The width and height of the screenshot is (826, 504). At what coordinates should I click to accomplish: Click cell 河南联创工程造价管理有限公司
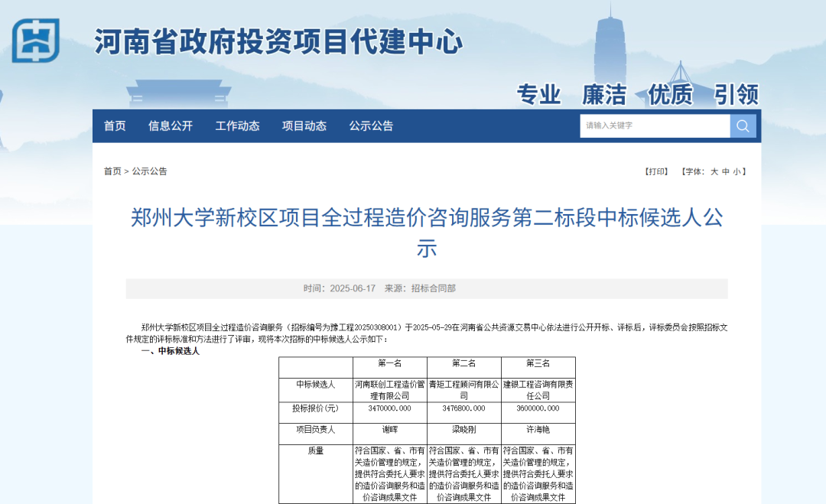click(390, 390)
